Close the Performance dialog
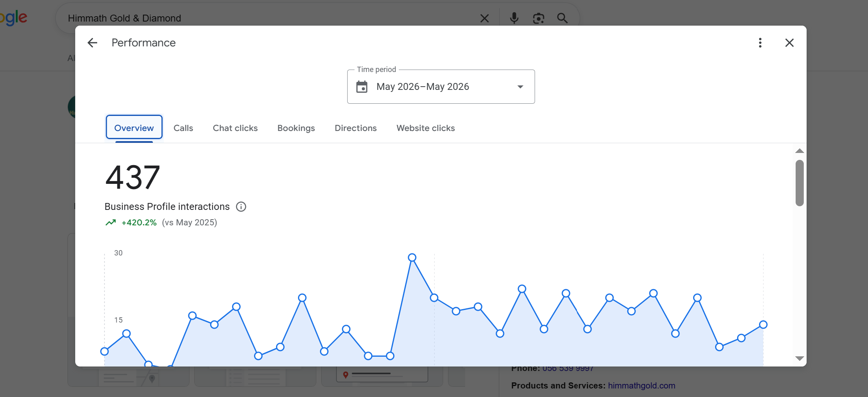The height and width of the screenshot is (397, 868). (x=789, y=43)
